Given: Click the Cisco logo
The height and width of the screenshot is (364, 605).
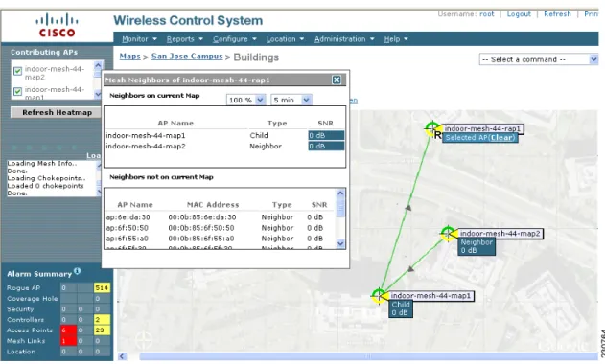Looking at the screenshot, I should [57, 26].
